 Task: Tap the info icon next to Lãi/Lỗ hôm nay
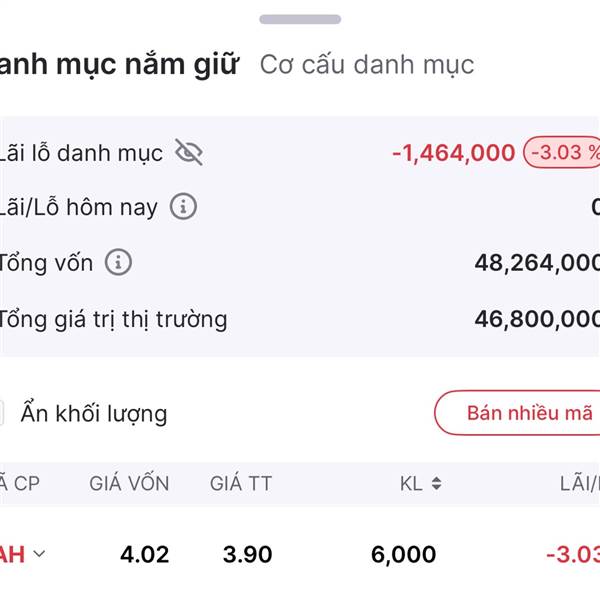coord(183,207)
